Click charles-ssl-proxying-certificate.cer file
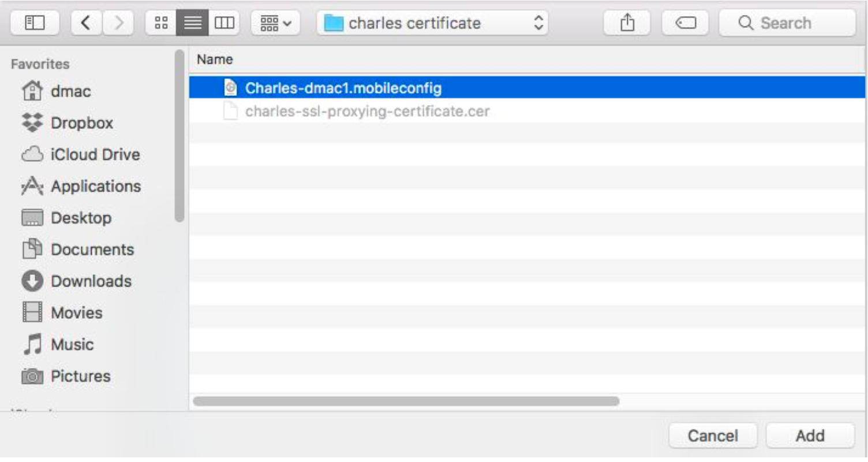This screenshot has height=462, width=868. tap(527, 111)
